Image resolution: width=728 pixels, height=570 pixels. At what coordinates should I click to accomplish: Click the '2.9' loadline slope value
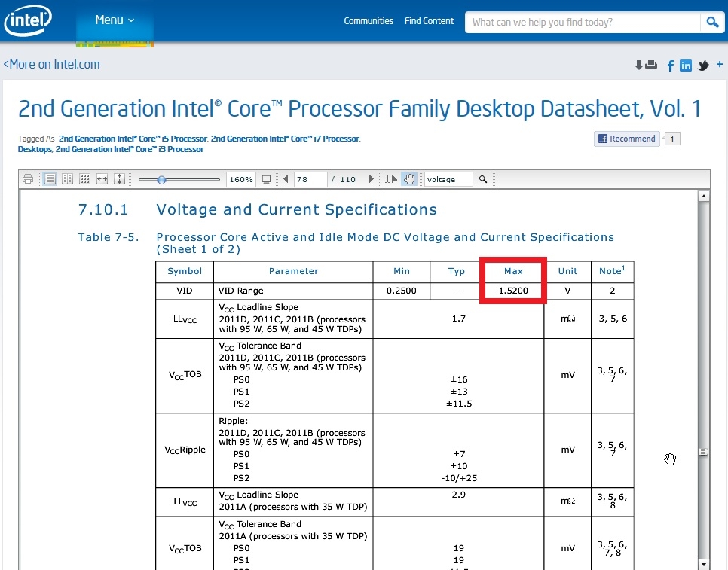coord(458,495)
